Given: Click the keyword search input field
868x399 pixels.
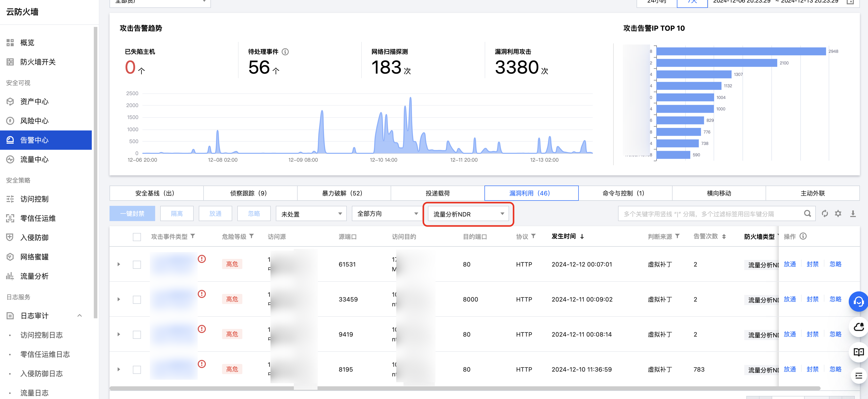Looking at the screenshot, I should click(711, 214).
